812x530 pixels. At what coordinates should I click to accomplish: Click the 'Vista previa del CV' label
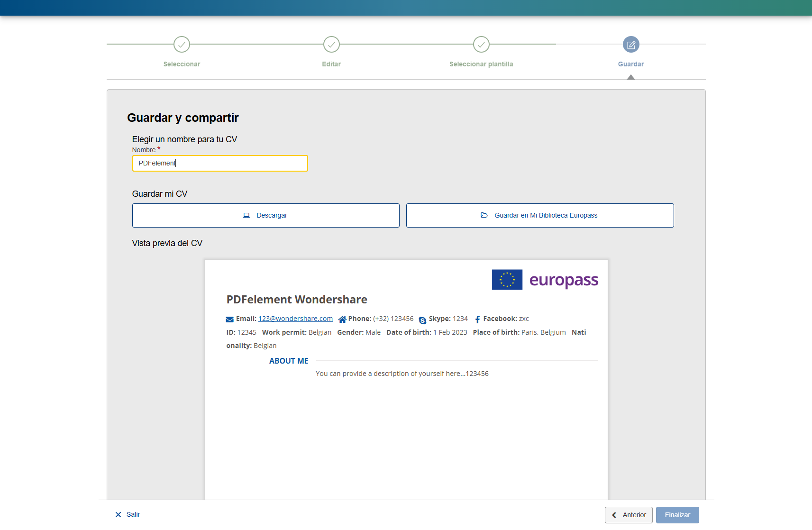click(x=167, y=244)
